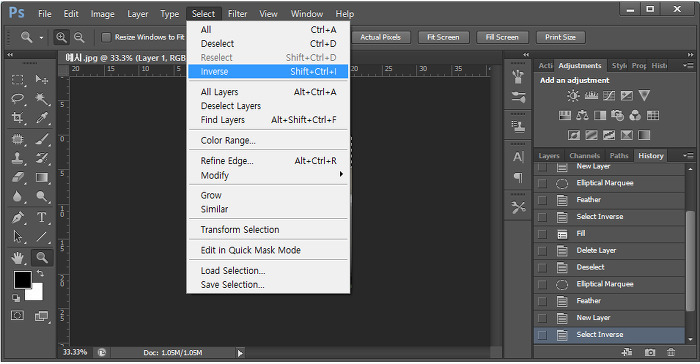Enable Resize Windows to Fit checkbox
700x364 pixels.
(x=106, y=37)
